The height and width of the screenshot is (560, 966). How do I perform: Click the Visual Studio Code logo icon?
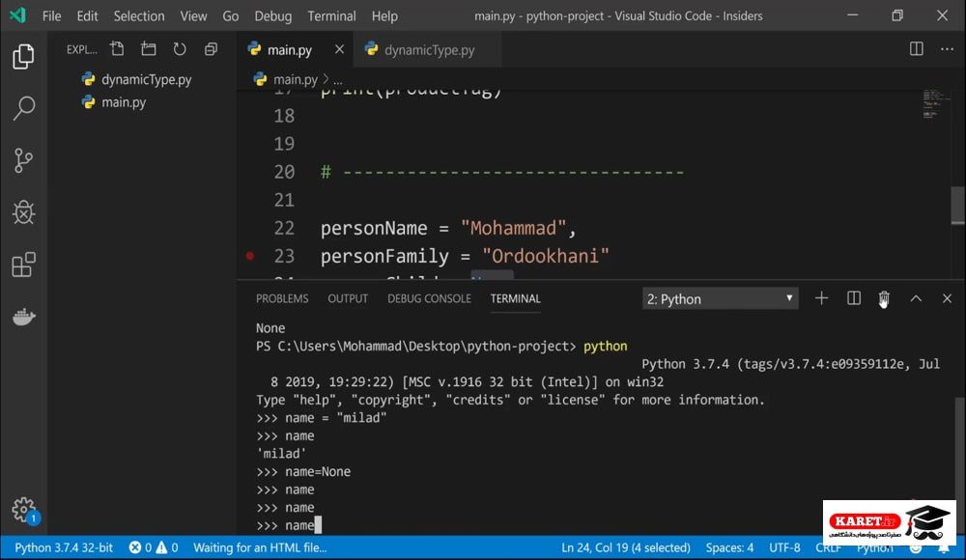click(17, 15)
